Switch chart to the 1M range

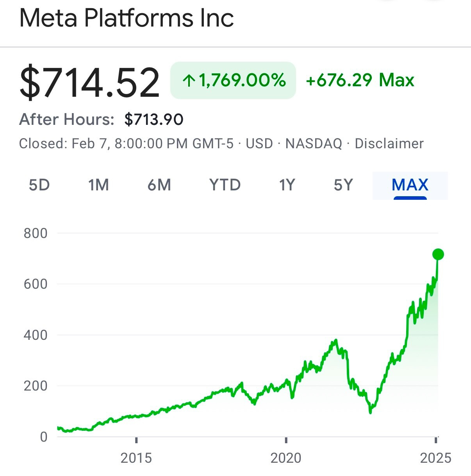(98, 185)
